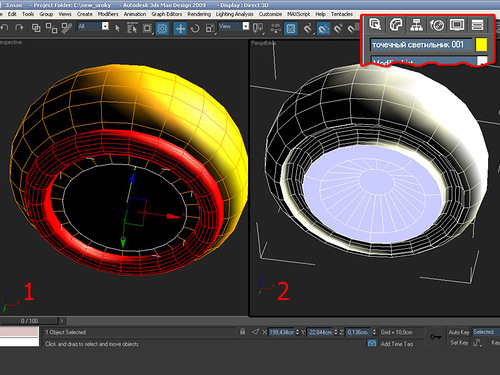Click the time slider next-frame arrow
Screen dimensions: 500x375
62,321
